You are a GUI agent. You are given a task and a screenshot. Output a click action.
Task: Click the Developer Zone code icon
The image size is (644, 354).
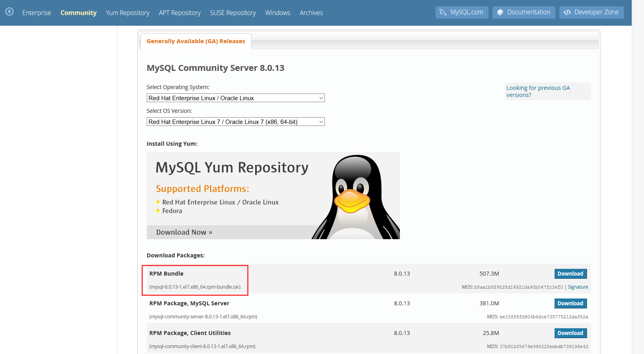pyautogui.click(x=567, y=12)
